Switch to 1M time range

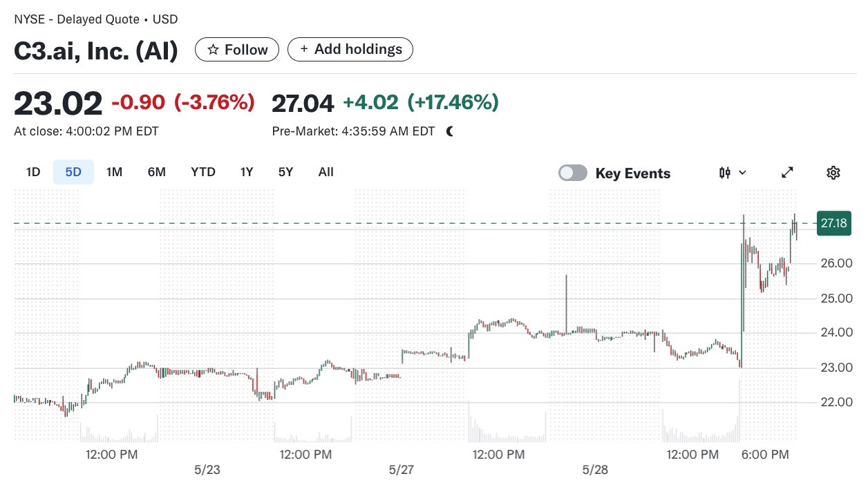[114, 172]
